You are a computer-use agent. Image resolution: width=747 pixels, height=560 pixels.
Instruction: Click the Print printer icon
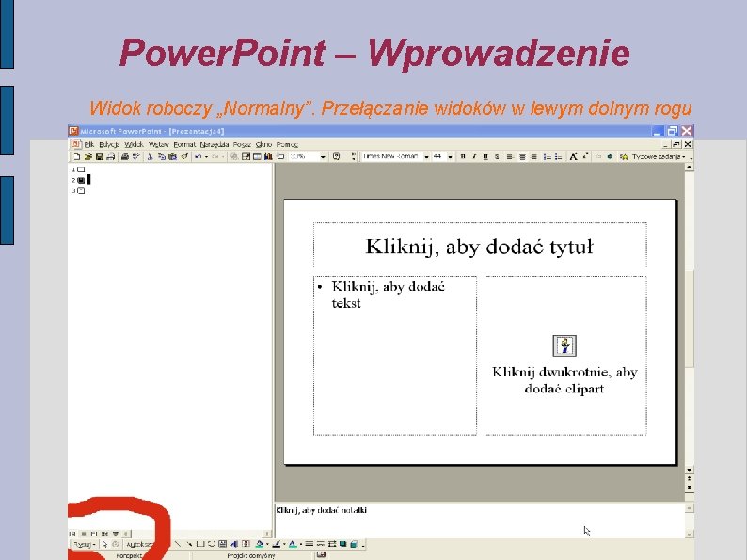tap(125, 156)
